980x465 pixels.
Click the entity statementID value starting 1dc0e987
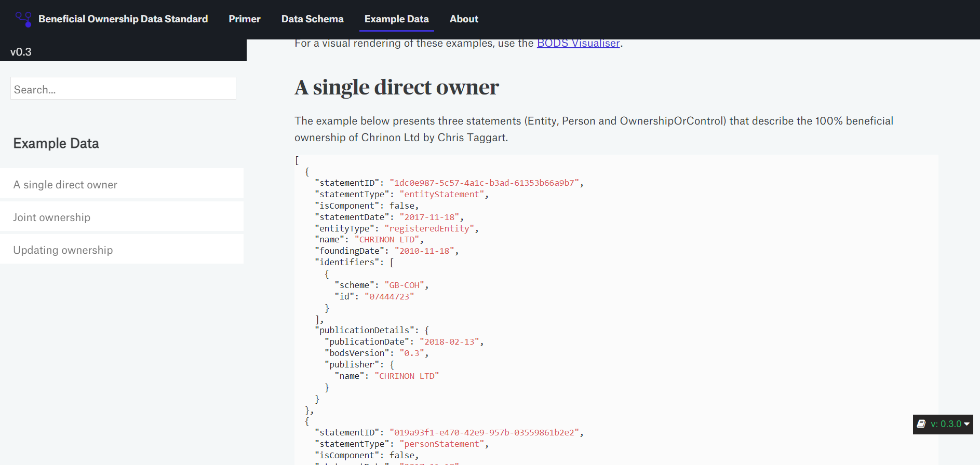coord(484,183)
